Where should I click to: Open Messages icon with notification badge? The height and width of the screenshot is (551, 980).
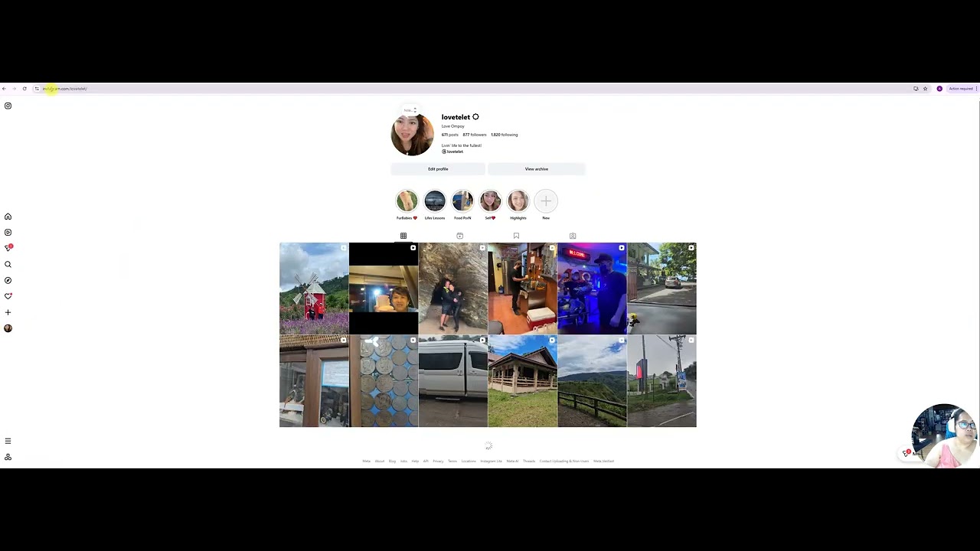(8, 248)
